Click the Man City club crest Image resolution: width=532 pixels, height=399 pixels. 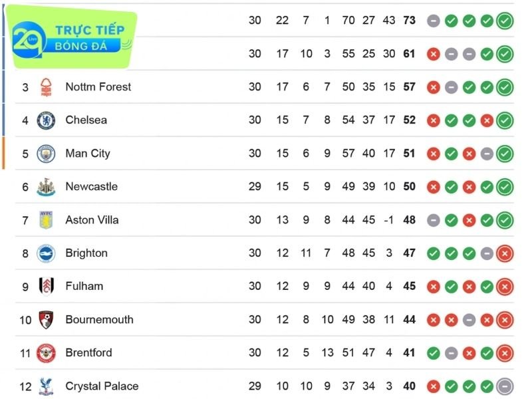[x=46, y=154]
